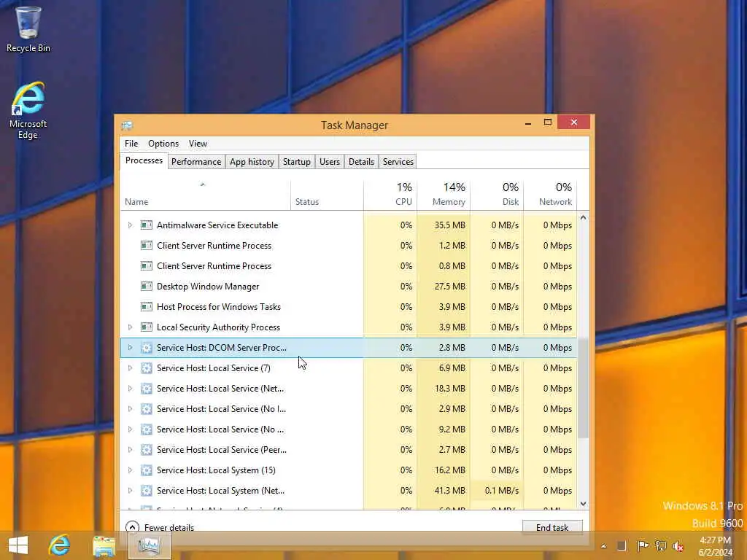
Task: Click the Desktop Window Manager process icon
Action: point(146,286)
